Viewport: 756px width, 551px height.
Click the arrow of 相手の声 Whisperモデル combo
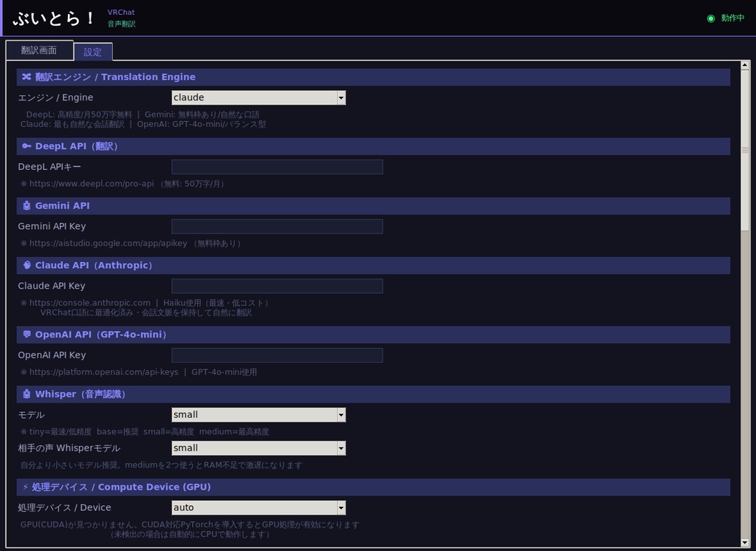pos(341,448)
